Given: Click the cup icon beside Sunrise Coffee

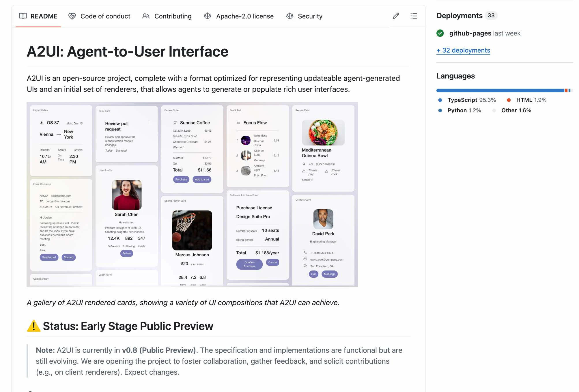Looking at the screenshot, I should 175,123.
